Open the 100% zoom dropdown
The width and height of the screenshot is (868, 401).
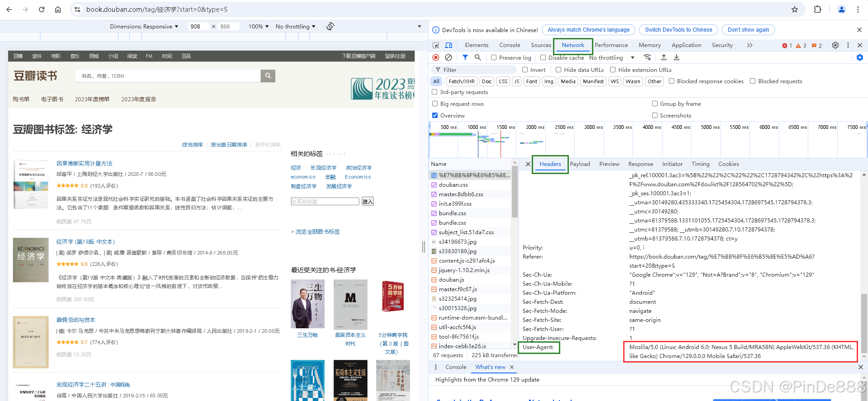(258, 26)
